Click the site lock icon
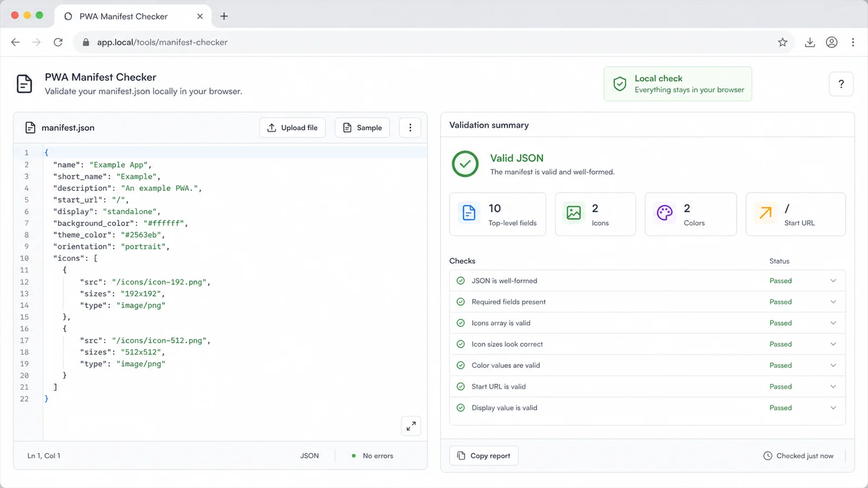The image size is (868, 488). tap(86, 42)
